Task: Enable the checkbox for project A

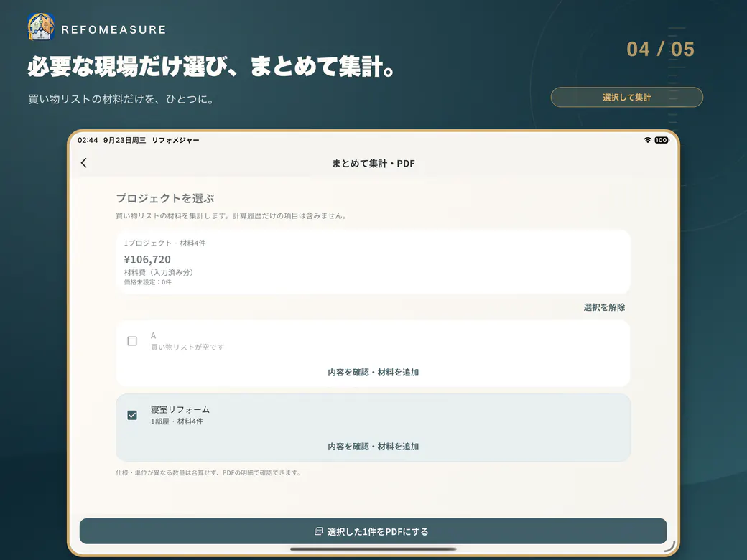Action: [x=132, y=341]
